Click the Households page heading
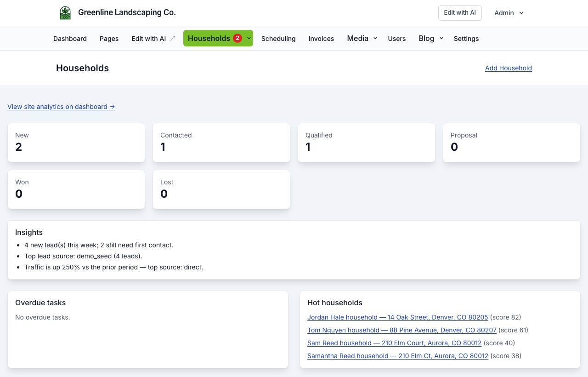The image size is (588, 377). 82,68
